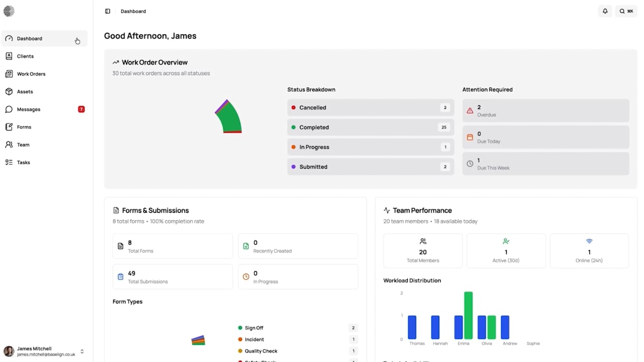This screenshot has width=644, height=362.
Task: Click the green segment of donut chart
Action: pos(229,118)
